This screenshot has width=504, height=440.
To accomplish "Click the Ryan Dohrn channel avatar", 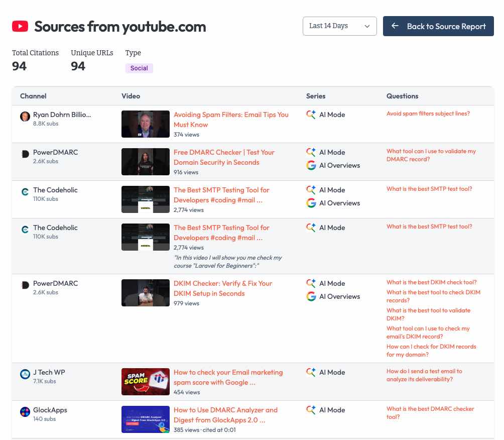I will tap(25, 116).
